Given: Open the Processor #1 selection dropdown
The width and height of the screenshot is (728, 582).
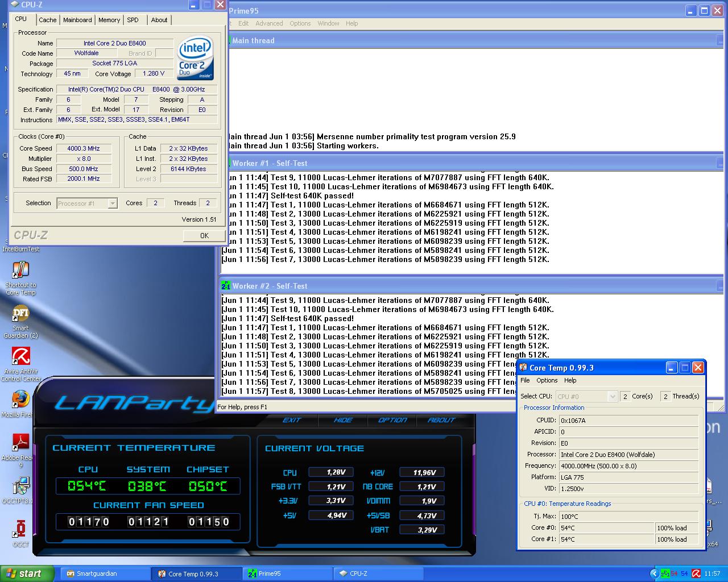Looking at the screenshot, I should pos(87,203).
